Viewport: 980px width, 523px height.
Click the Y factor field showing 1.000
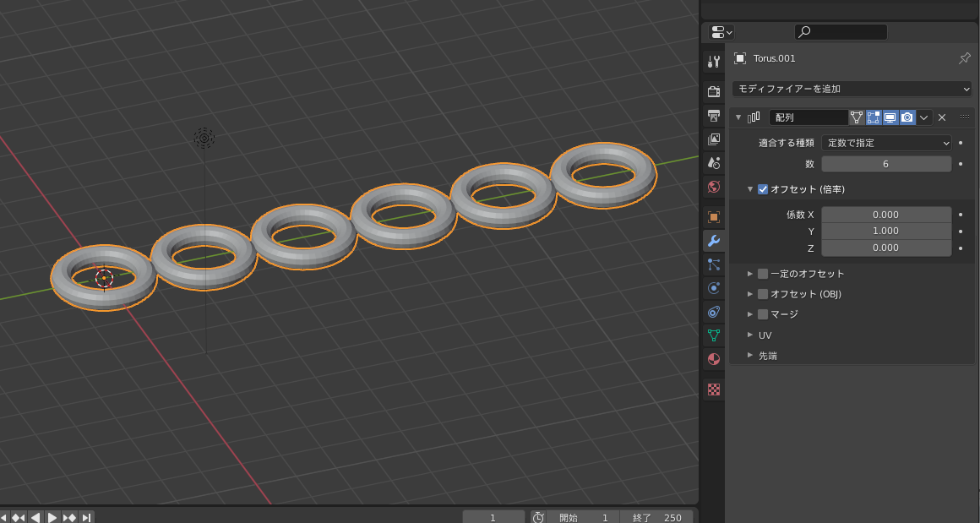pos(886,232)
